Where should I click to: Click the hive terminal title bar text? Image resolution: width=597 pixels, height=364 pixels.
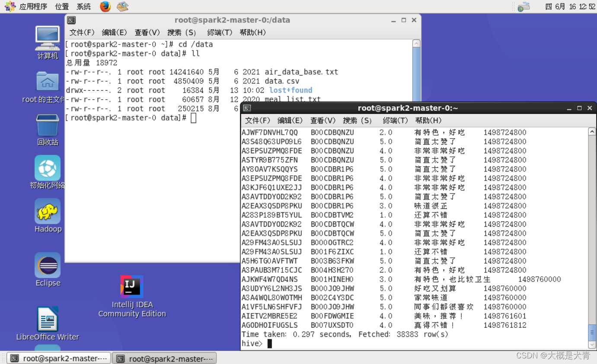tap(408, 108)
